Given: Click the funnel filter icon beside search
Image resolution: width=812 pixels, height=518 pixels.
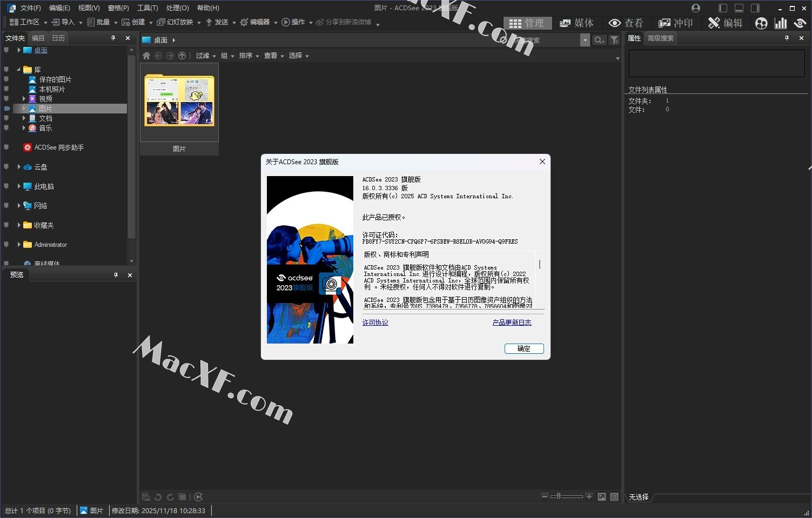Looking at the screenshot, I should pyautogui.click(x=614, y=40).
